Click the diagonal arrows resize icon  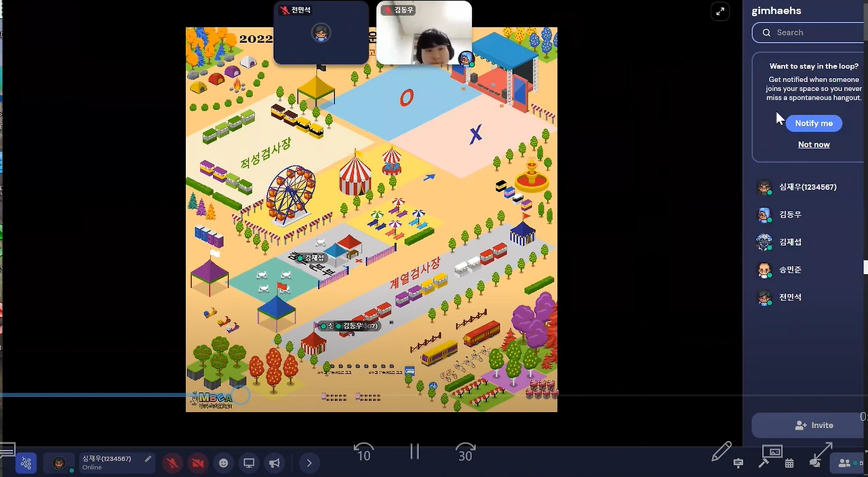pyautogui.click(x=822, y=452)
